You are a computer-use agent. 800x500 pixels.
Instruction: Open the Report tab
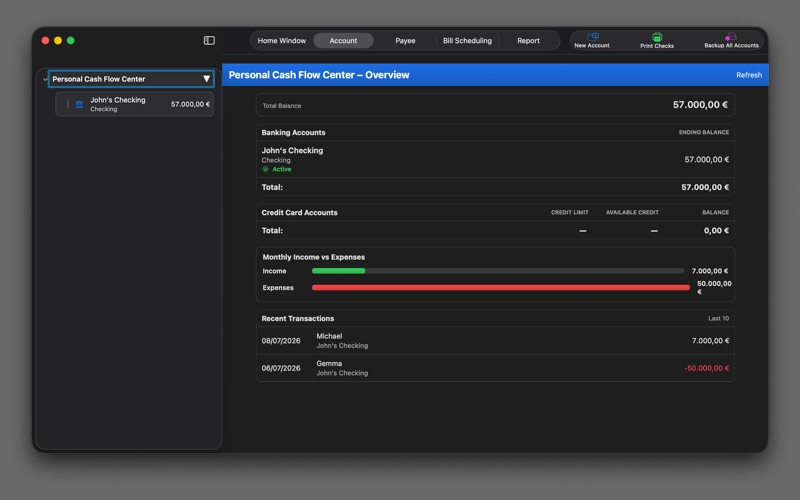[529, 41]
